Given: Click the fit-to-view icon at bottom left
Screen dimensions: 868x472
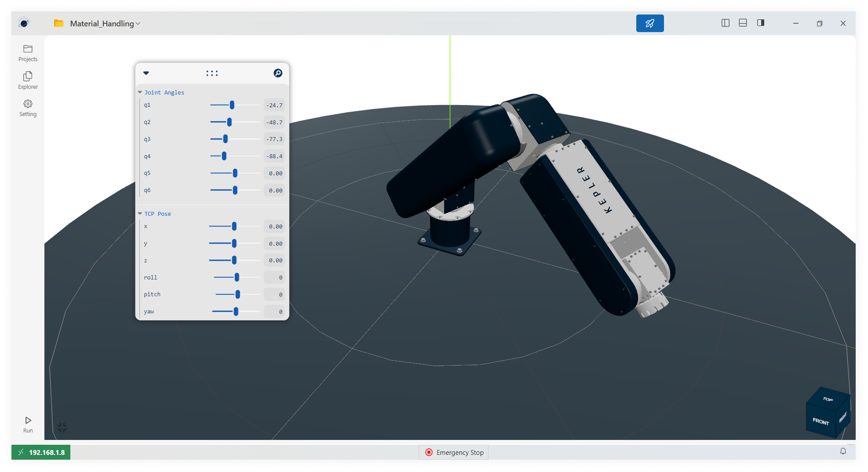Looking at the screenshot, I should point(62,427).
